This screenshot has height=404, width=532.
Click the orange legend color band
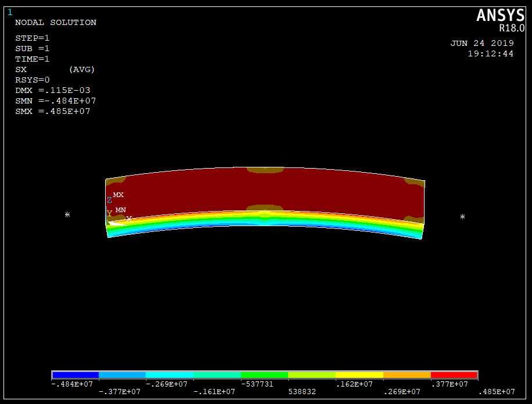tap(407, 375)
